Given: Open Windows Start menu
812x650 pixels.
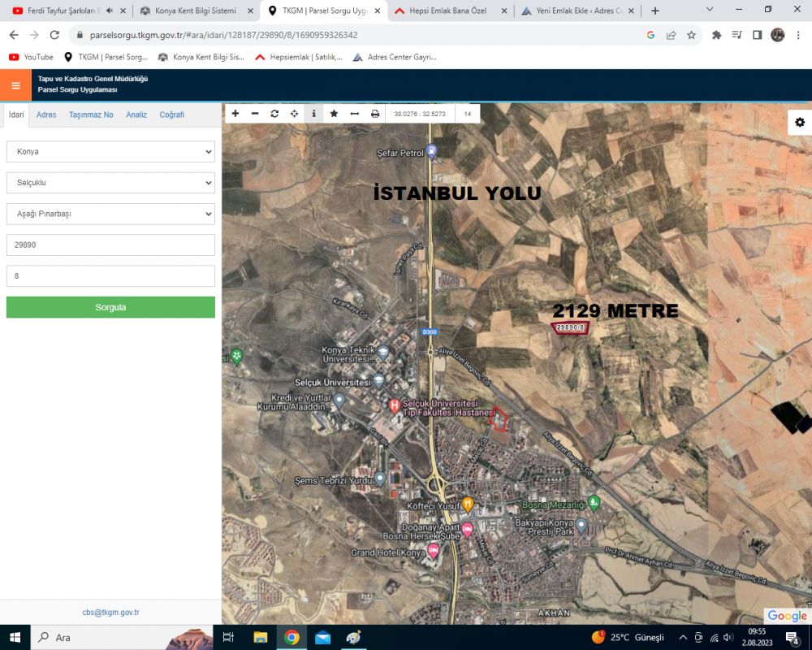Looking at the screenshot, I should [15, 637].
